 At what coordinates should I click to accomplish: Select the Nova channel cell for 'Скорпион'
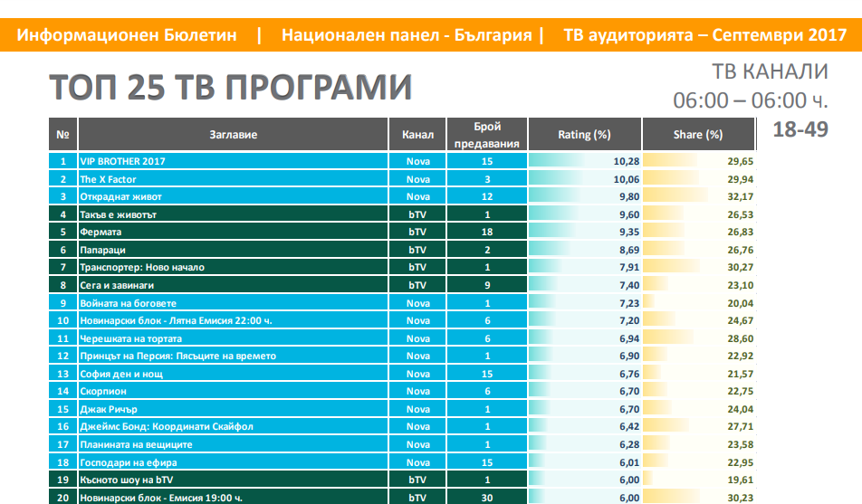(x=417, y=391)
